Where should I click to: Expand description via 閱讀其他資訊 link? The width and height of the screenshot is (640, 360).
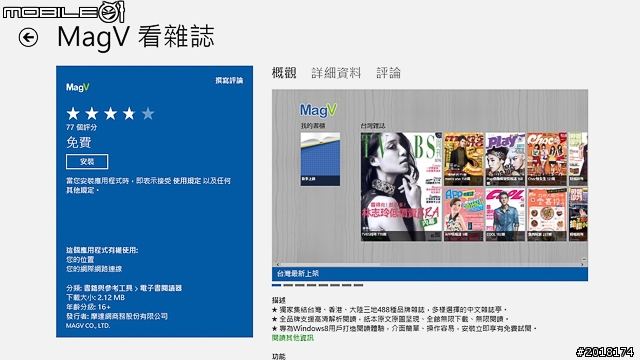[x=293, y=338]
